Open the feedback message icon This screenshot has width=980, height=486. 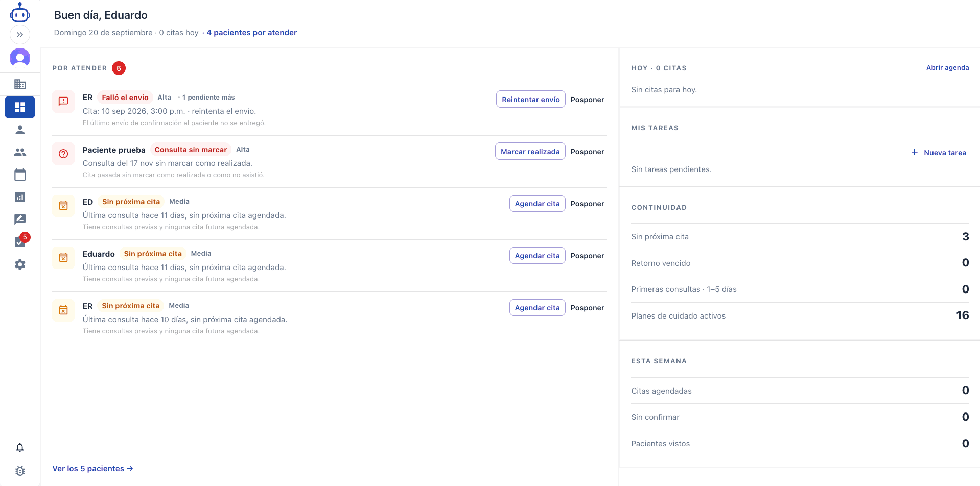[x=20, y=220]
